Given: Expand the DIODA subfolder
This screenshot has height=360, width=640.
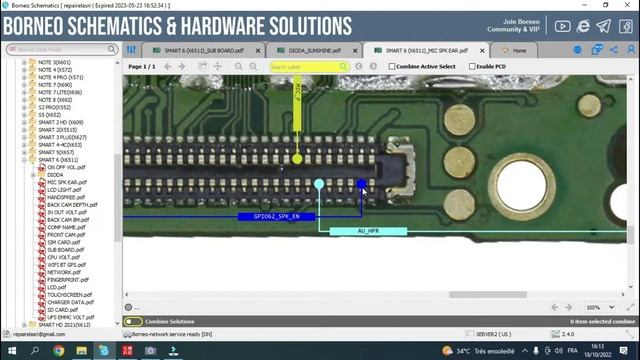Looking at the screenshot, I should (33, 175).
